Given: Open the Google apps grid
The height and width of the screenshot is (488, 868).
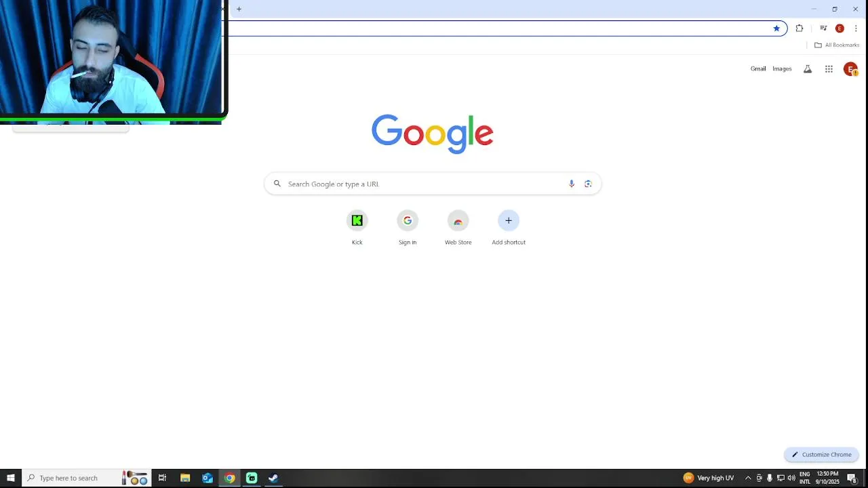Looking at the screenshot, I should click(x=829, y=69).
